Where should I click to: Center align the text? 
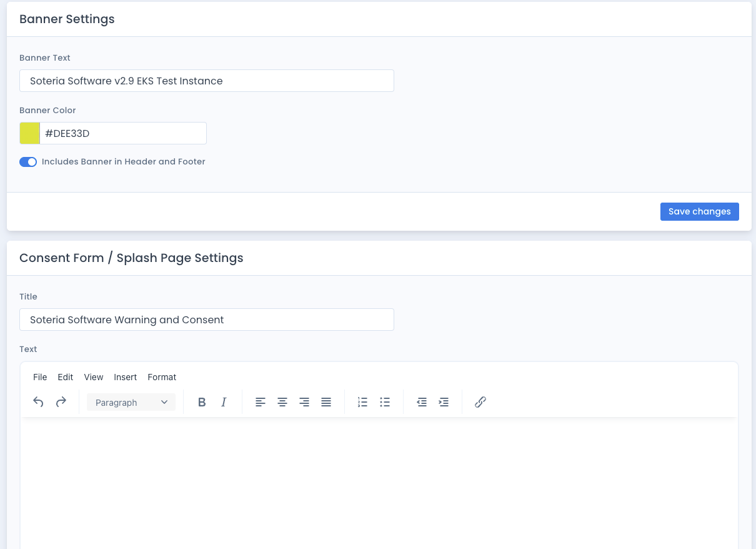click(282, 402)
